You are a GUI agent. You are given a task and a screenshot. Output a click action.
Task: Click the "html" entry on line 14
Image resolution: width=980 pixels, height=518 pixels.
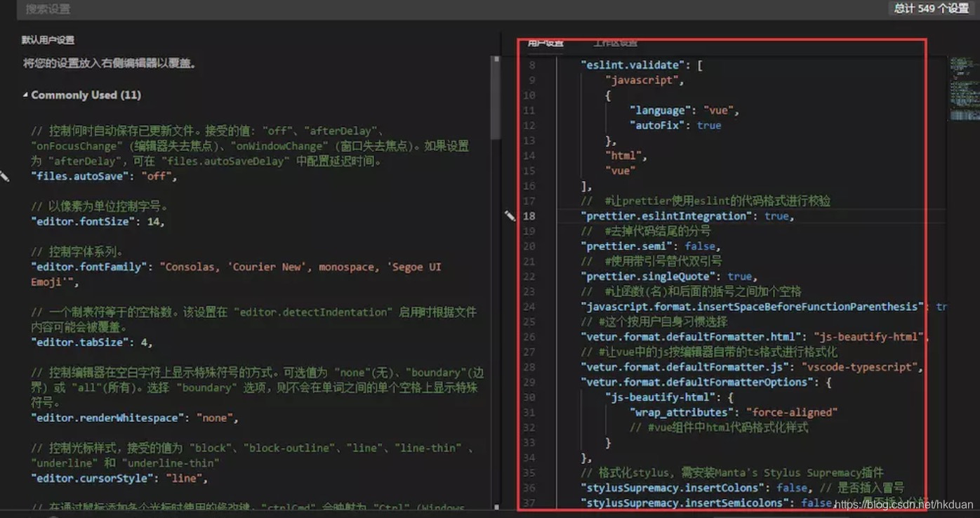[x=626, y=156]
